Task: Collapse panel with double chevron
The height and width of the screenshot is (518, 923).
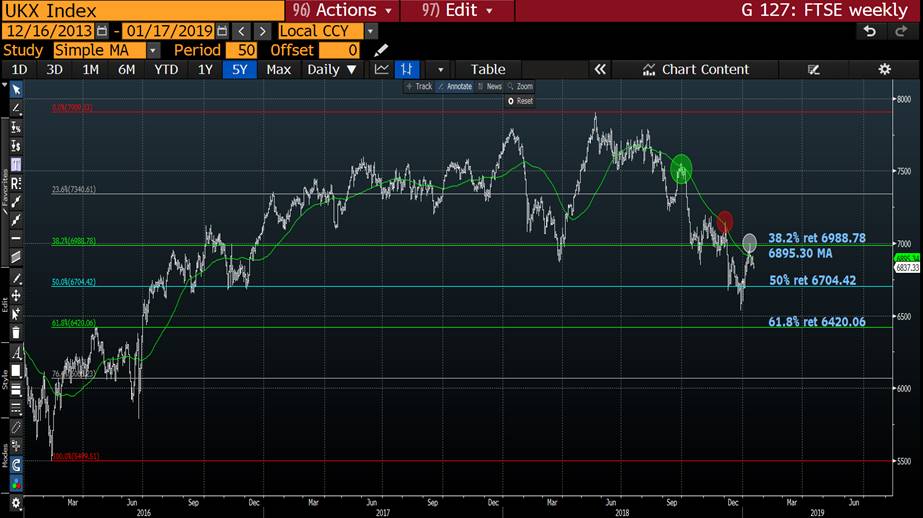Action: (600, 69)
